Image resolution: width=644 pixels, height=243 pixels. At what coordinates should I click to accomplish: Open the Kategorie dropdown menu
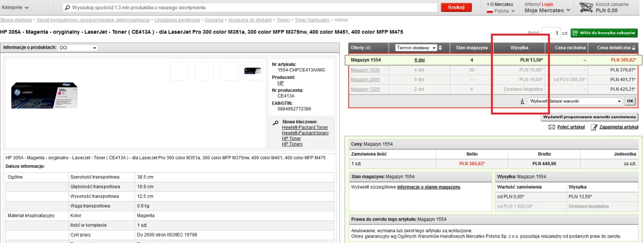tap(15, 8)
